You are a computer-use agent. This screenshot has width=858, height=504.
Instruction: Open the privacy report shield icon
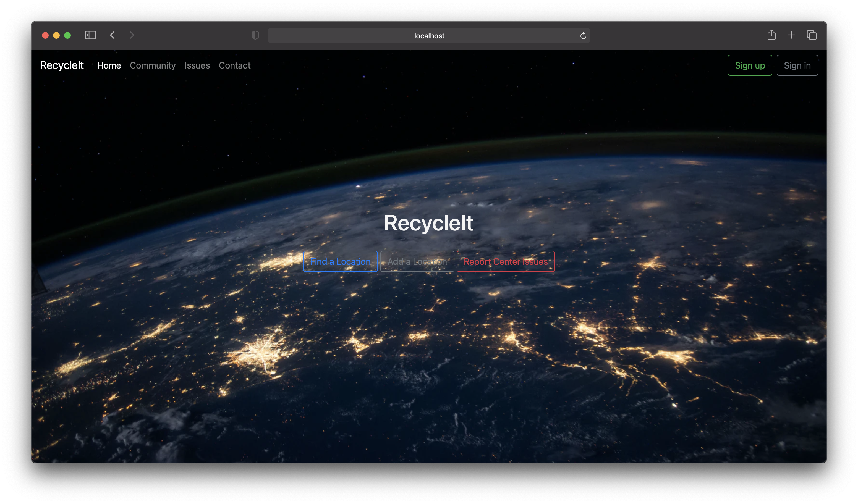[255, 35]
